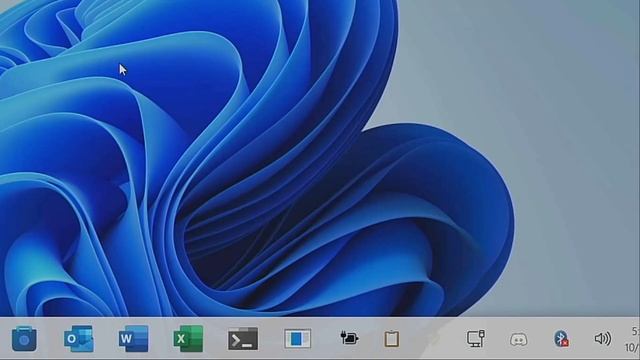This screenshot has width=640, height=360.
Task: Open Microsoft Store from the taskbar
Action: 24,338
